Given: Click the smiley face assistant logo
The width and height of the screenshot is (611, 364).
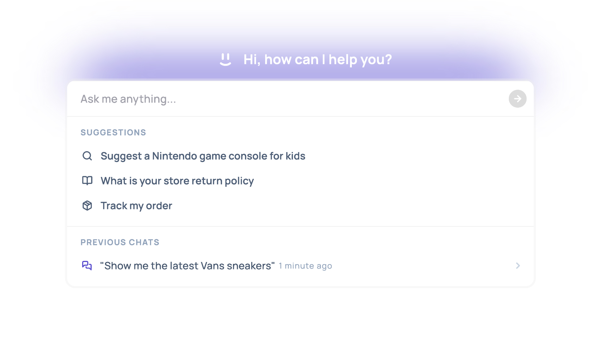Looking at the screenshot, I should 225,60.
